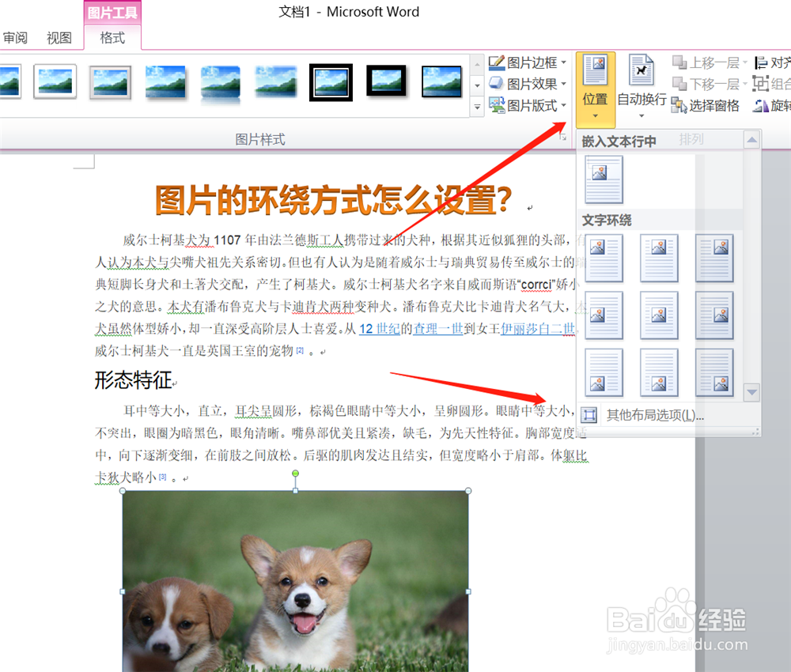Viewport: 791px width, 672px height.
Task: Open the 图片样式 group dialog launcher
Action: [562, 138]
